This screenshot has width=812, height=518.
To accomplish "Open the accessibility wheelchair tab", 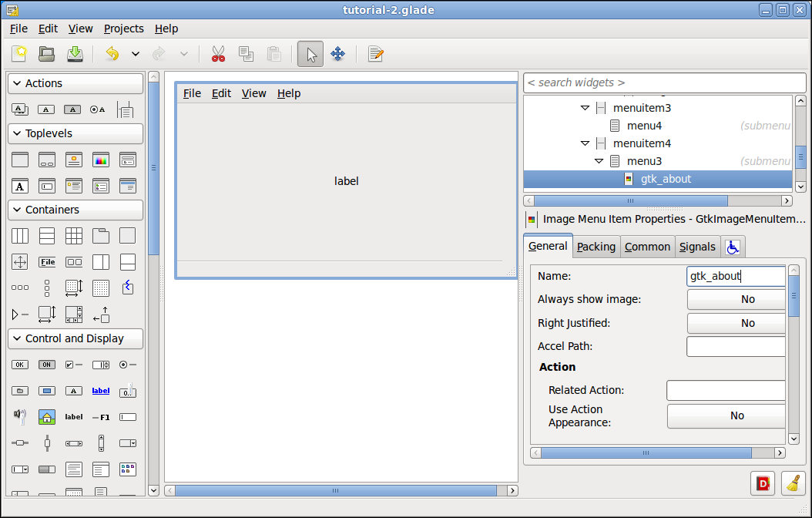I will point(732,247).
